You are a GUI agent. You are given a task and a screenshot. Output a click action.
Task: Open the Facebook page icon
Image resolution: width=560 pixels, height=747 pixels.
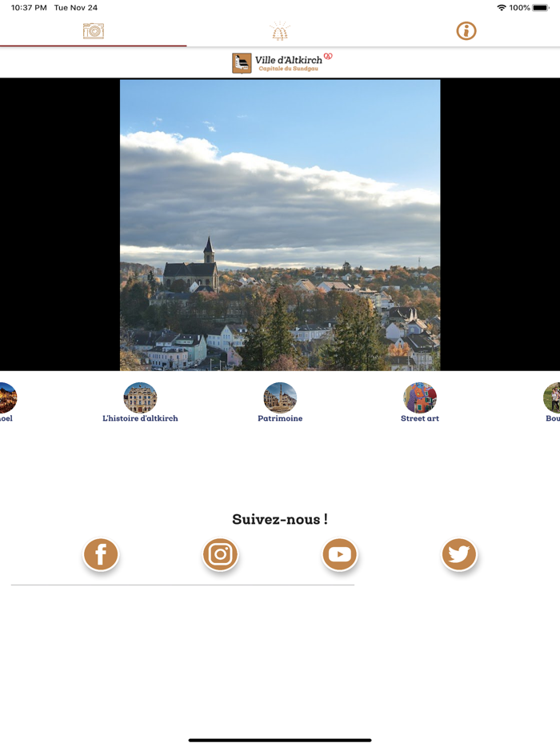click(101, 554)
